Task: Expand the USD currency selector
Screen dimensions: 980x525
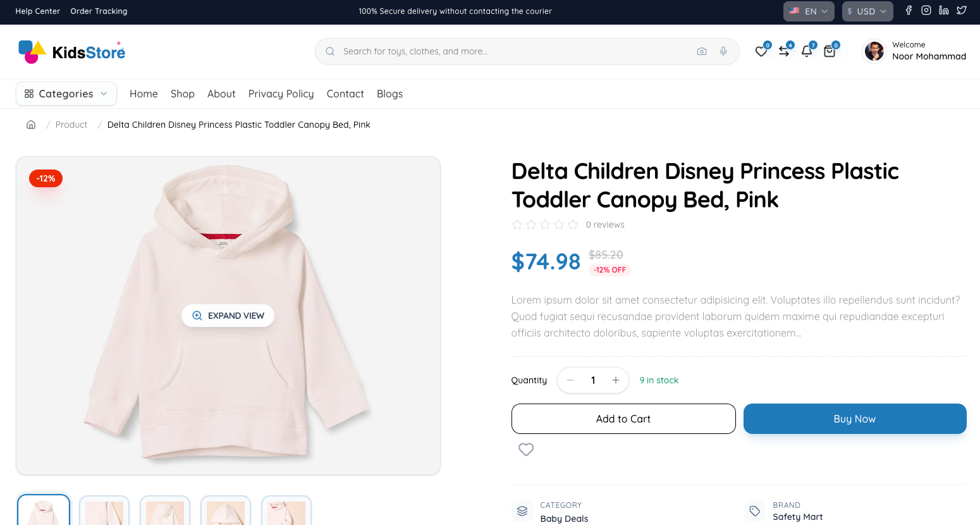Action: pyautogui.click(x=867, y=11)
